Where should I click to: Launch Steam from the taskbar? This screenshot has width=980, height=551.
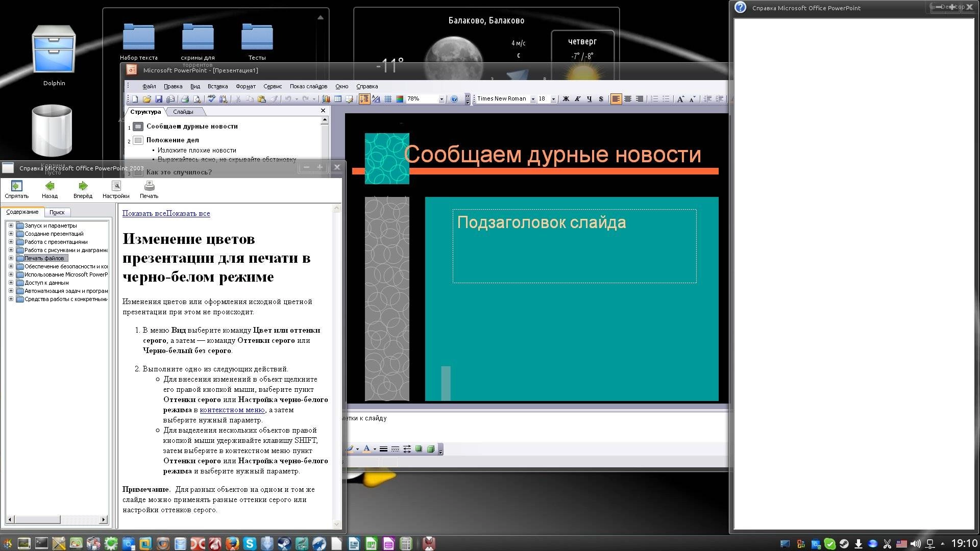point(284,544)
